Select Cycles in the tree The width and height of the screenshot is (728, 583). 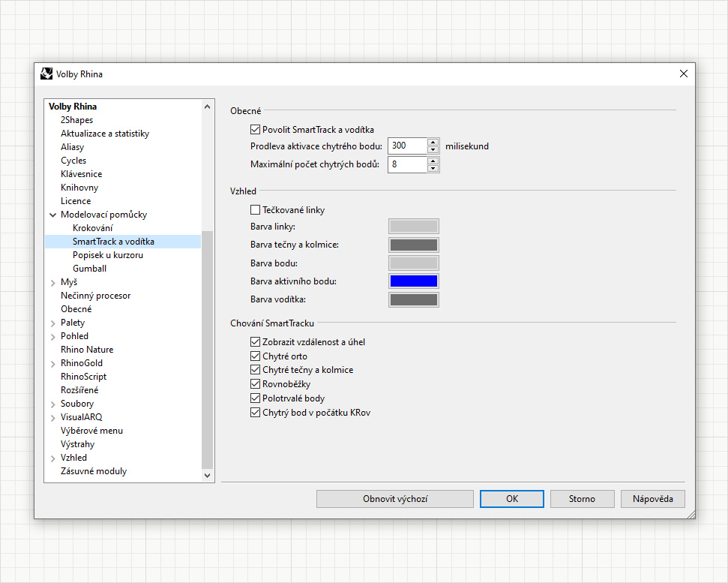coord(73,161)
